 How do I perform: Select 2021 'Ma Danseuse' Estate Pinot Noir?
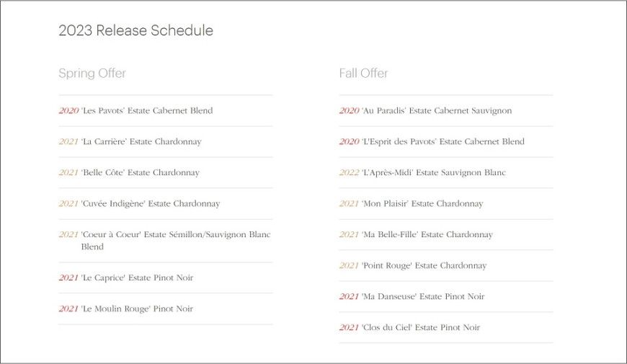pos(412,296)
